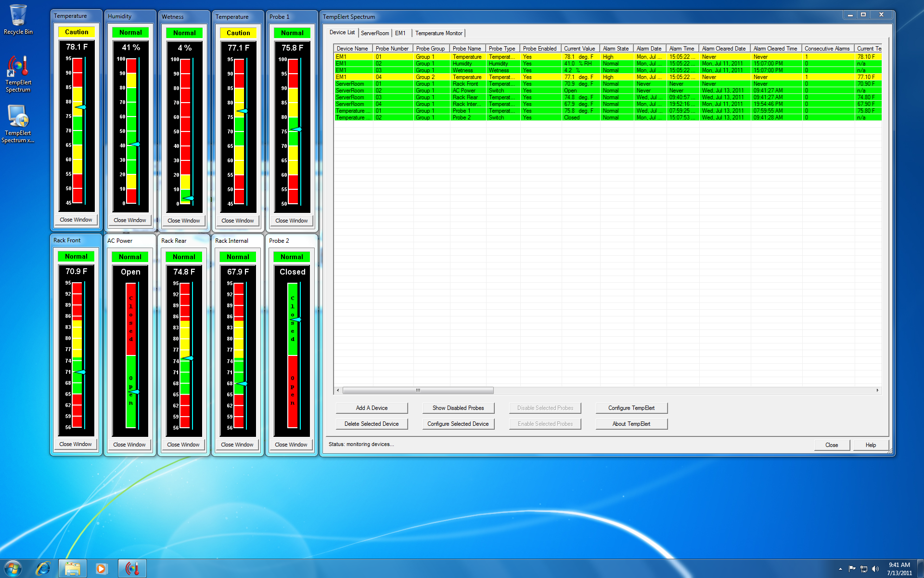Viewport: 924px width, 578px height.
Task: Click the Wetness gauge level marker
Action: click(x=188, y=198)
